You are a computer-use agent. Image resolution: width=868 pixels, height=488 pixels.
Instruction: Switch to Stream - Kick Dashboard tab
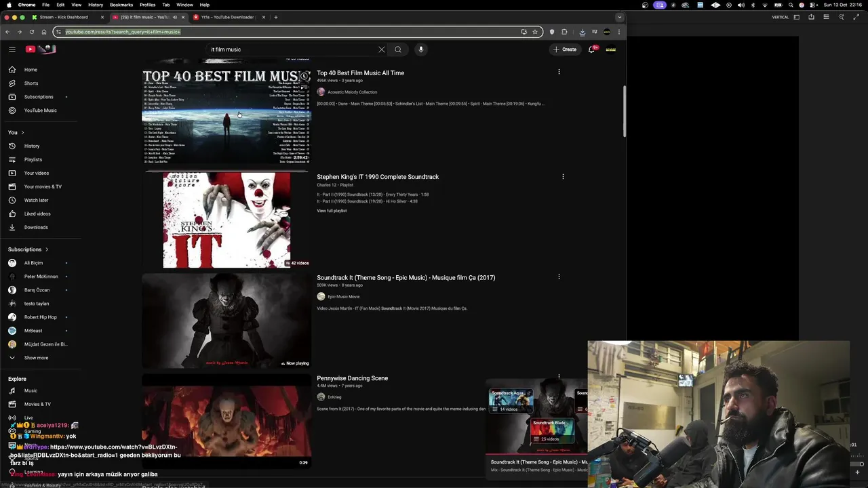point(64,17)
